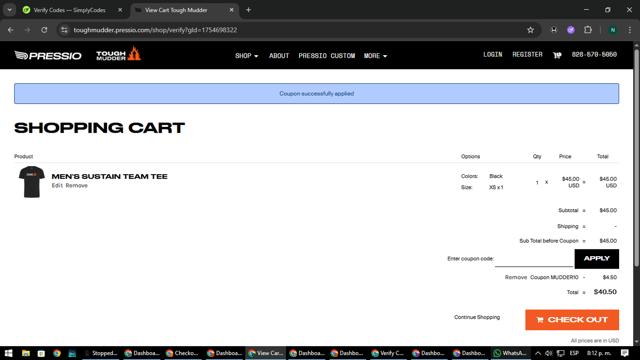Image resolution: width=640 pixels, height=360 pixels.
Task: Click the Tough Mudder flame logo
Action: coord(118,54)
